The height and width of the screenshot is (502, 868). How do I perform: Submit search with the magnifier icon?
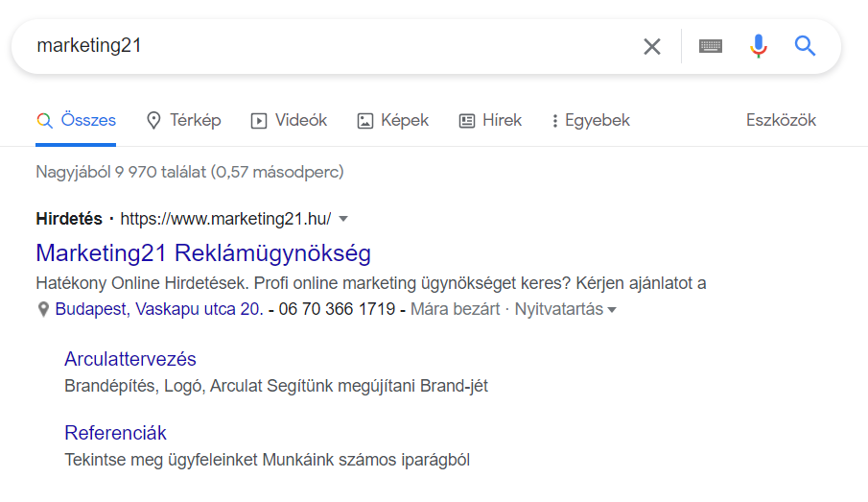pos(805,46)
